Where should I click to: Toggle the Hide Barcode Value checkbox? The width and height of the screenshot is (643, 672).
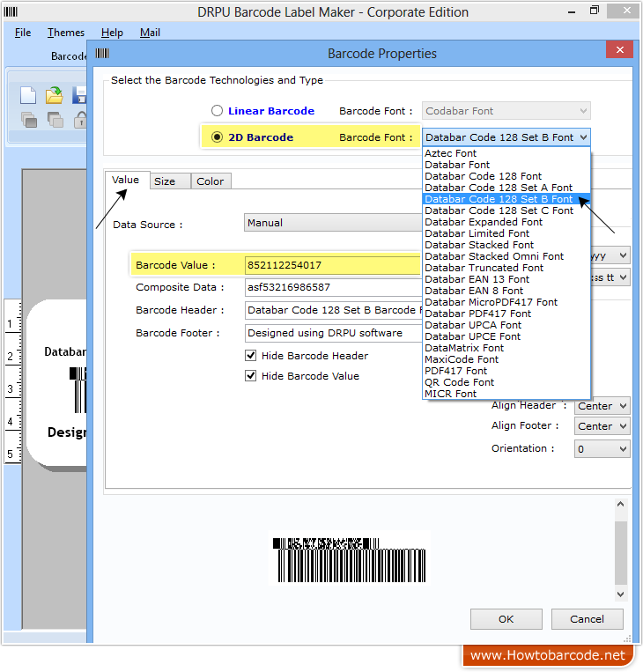tap(250, 376)
